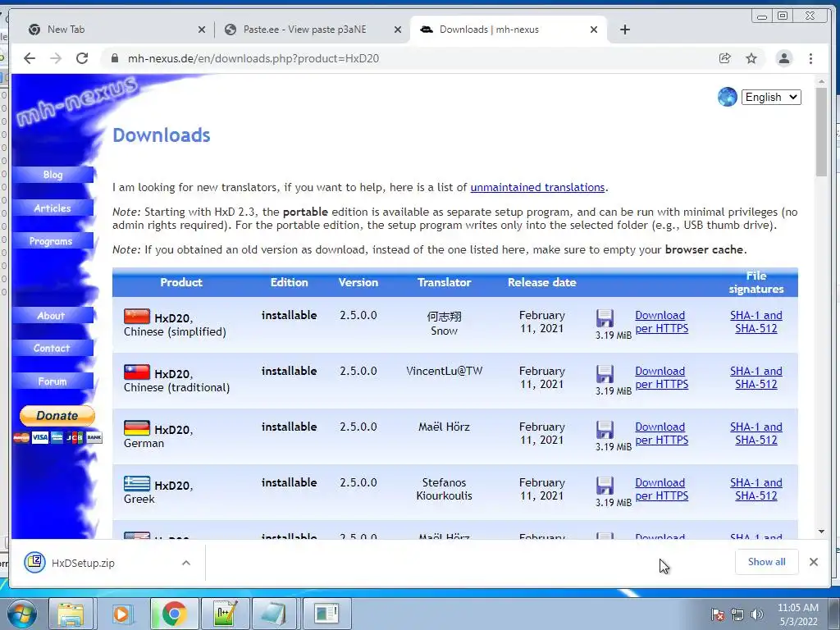Click the HxDSetup.zip file icon

coord(34,562)
